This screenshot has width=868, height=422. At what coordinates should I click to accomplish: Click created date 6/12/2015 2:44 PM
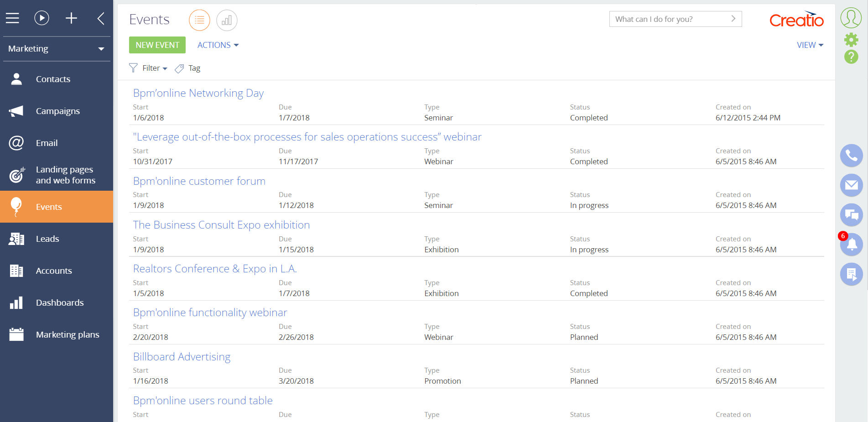748,118
